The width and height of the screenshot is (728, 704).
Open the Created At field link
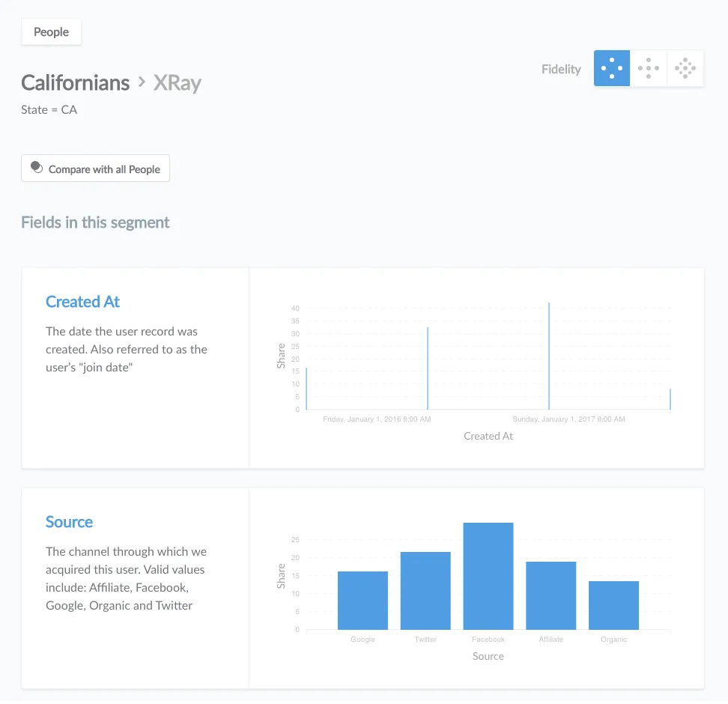click(82, 302)
